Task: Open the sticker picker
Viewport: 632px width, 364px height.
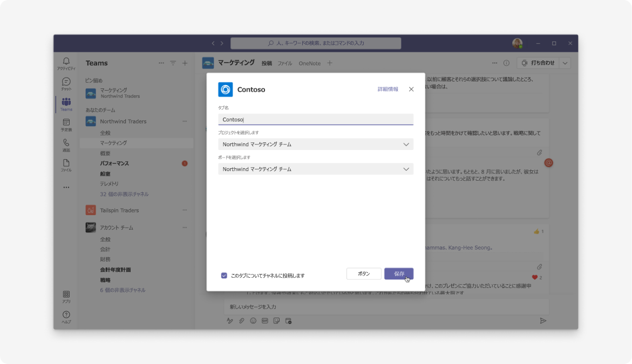Action: 276,321
